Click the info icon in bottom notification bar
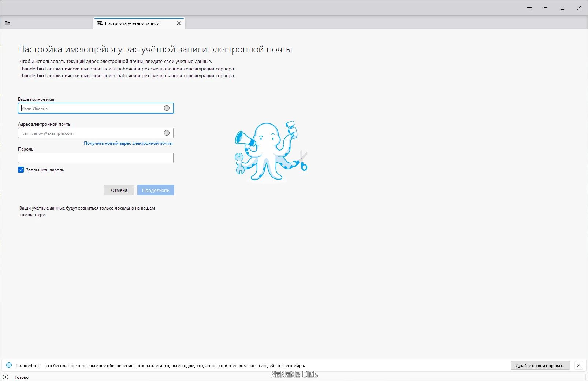Viewport: 588px width, 381px height. point(9,365)
